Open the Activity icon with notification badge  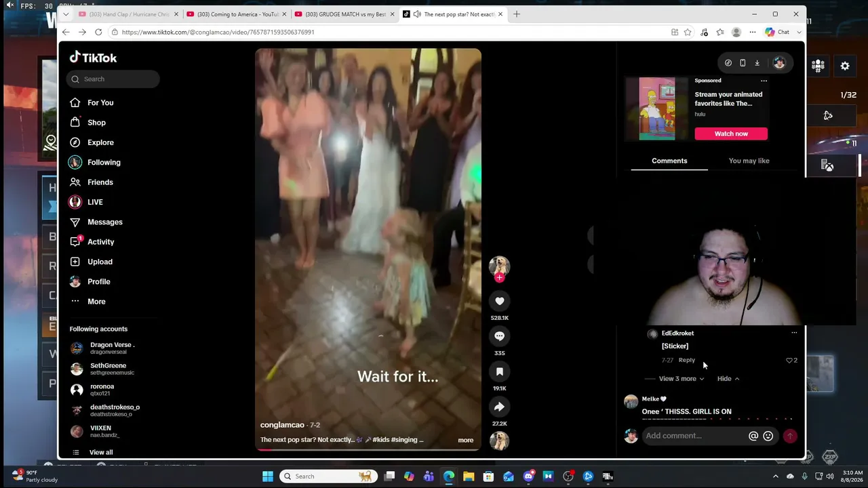pos(75,241)
